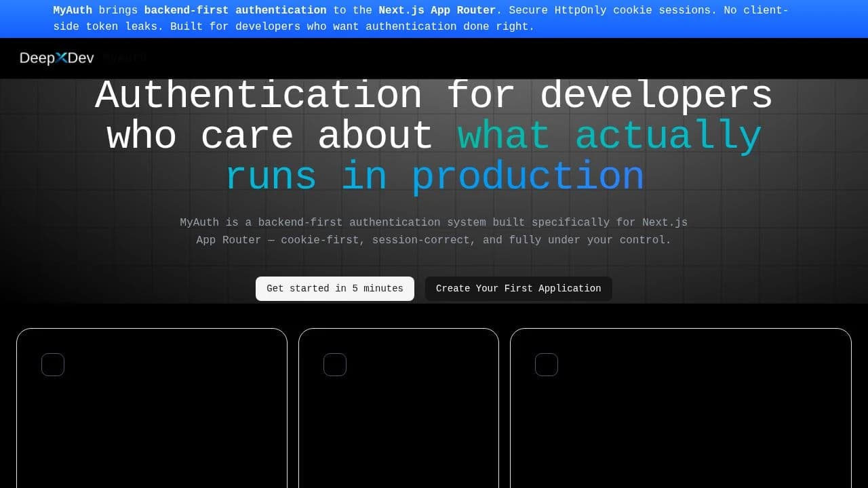Click the Next.js App Router banner text
Image resolution: width=868 pixels, height=488 pixels.
(436, 10)
